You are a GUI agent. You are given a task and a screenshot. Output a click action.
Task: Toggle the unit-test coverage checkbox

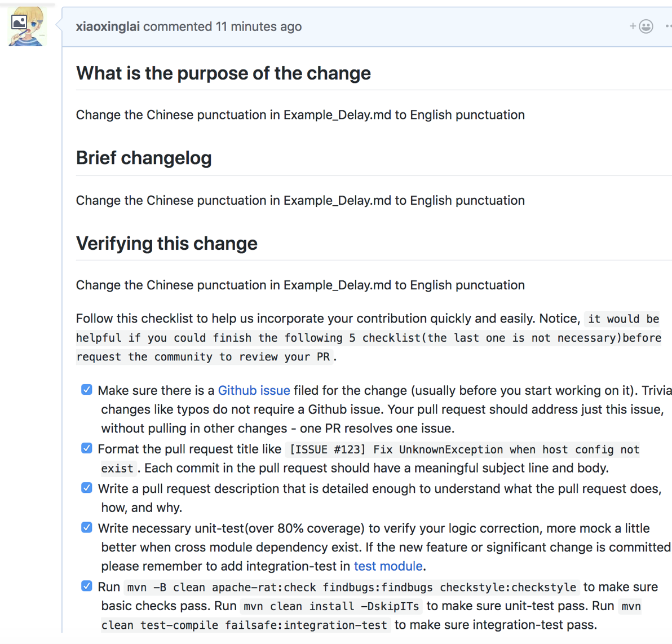tap(86, 527)
